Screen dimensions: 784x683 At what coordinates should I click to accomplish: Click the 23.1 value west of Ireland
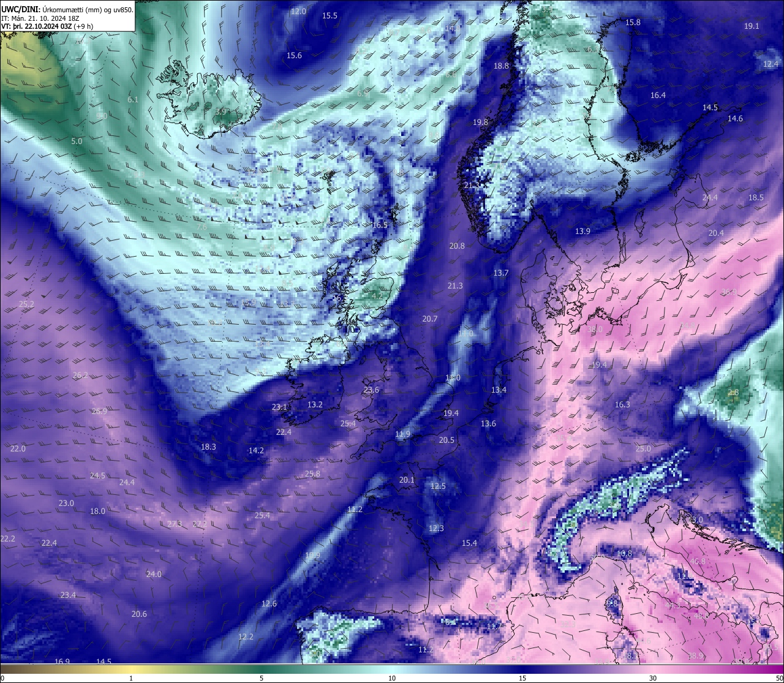pyautogui.click(x=279, y=407)
